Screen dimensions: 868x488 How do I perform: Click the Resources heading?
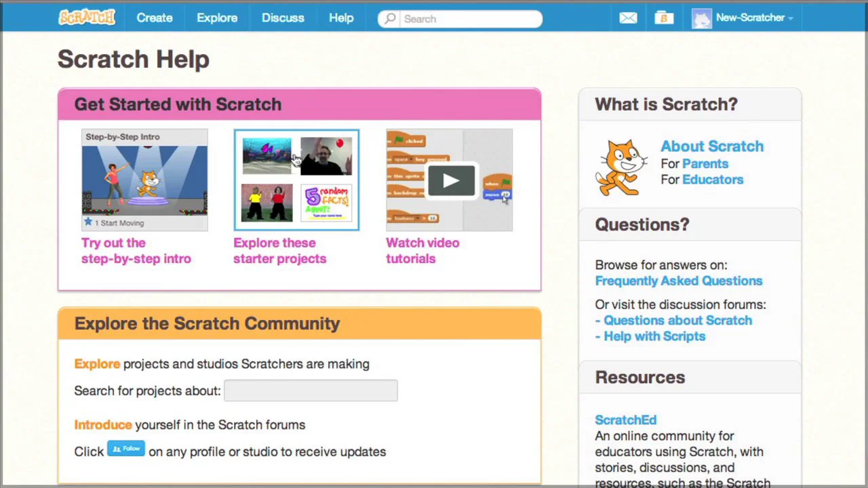point(640,378)
